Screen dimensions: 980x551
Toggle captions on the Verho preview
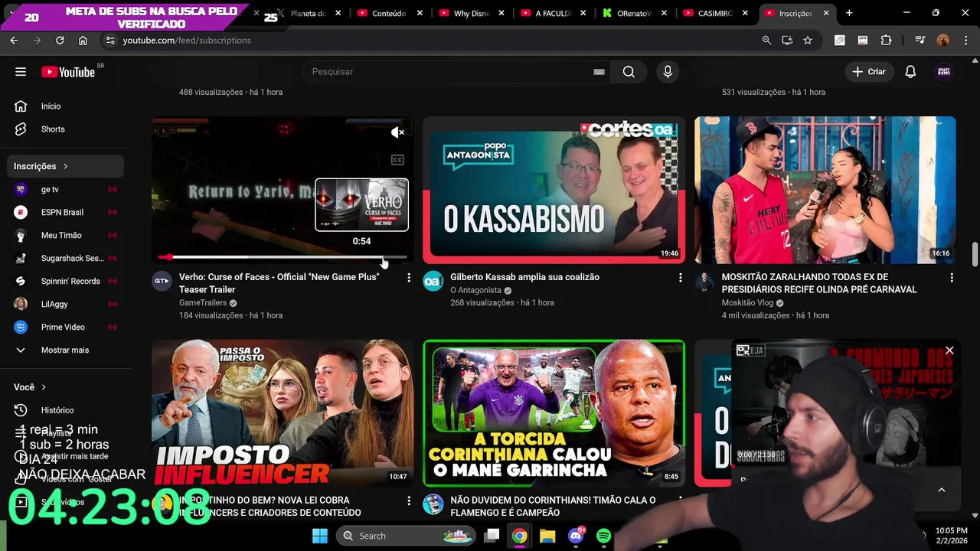click(x=397, y=160)
